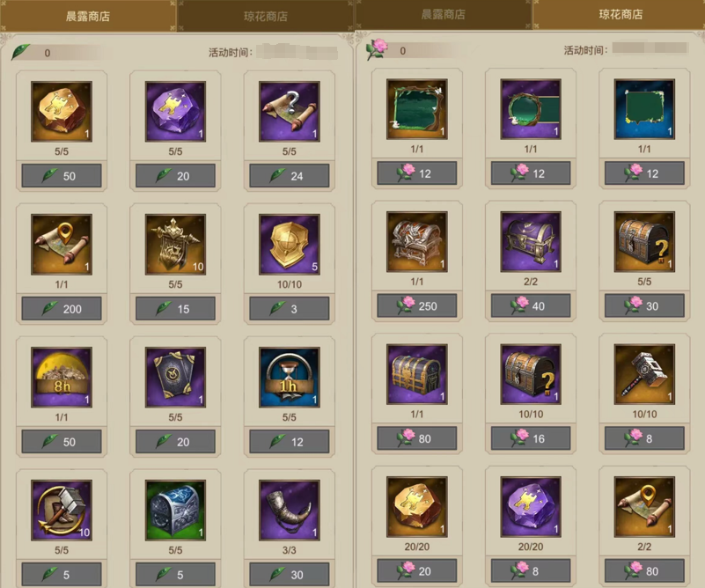Click the round wreath avatar frame icon
The image size is (705, 588).
[531, 109]
